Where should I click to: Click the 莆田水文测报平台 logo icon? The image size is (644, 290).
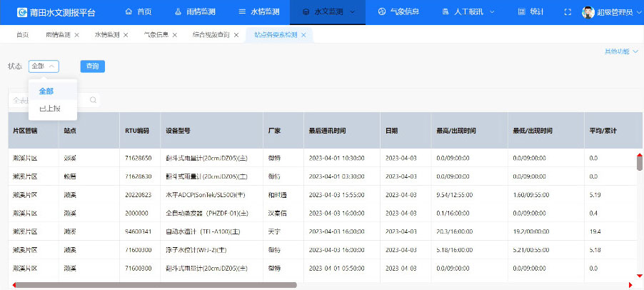22,12
